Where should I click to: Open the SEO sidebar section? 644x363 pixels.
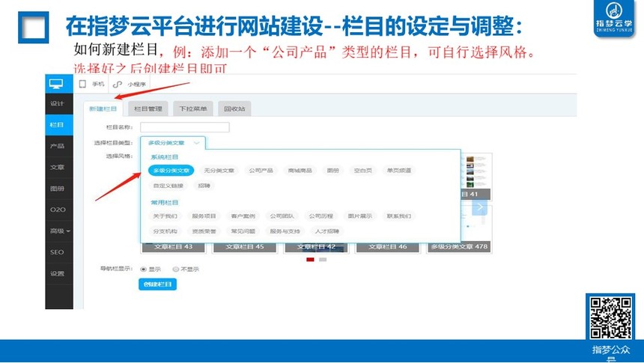tap(58, 252)
